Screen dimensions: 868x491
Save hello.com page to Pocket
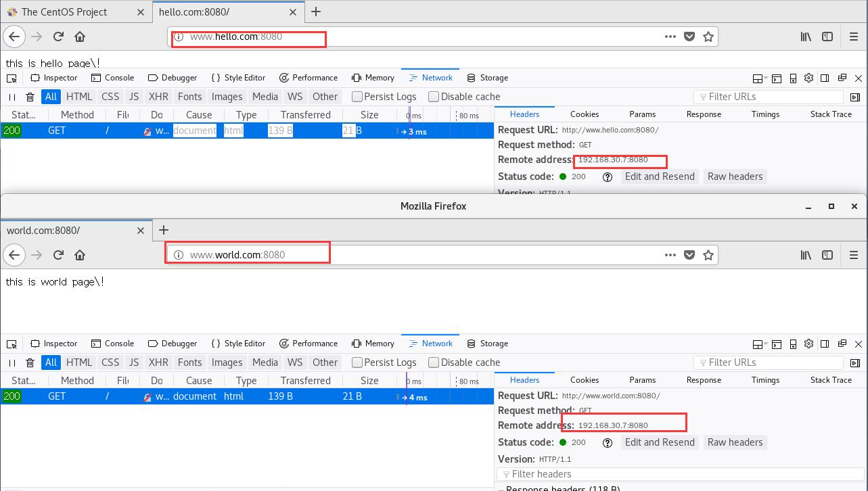click(x=689, y=37)
